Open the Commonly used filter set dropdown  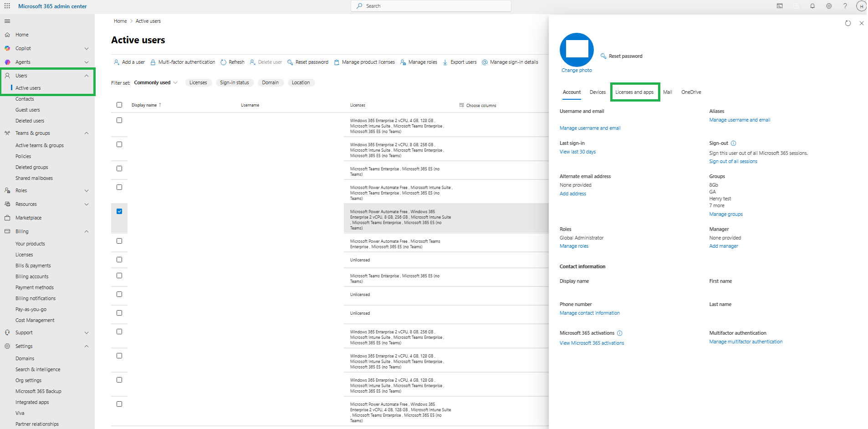click(x=156, y=83)
